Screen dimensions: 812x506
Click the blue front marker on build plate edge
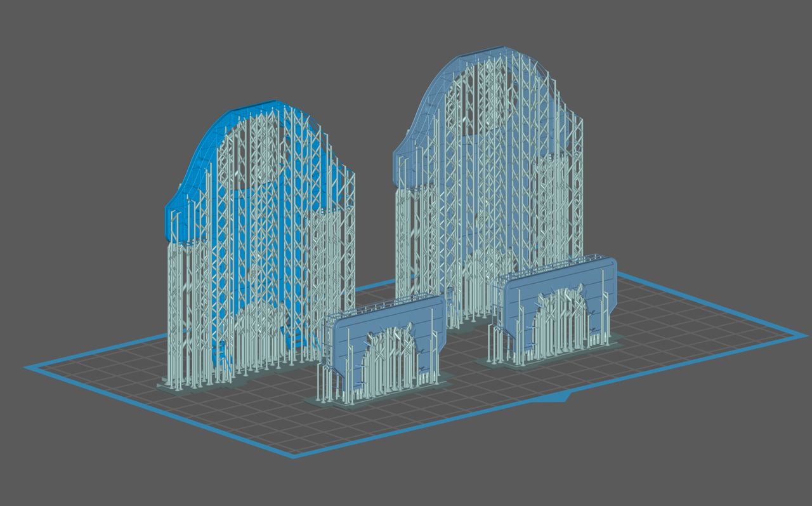click(551, 397)
